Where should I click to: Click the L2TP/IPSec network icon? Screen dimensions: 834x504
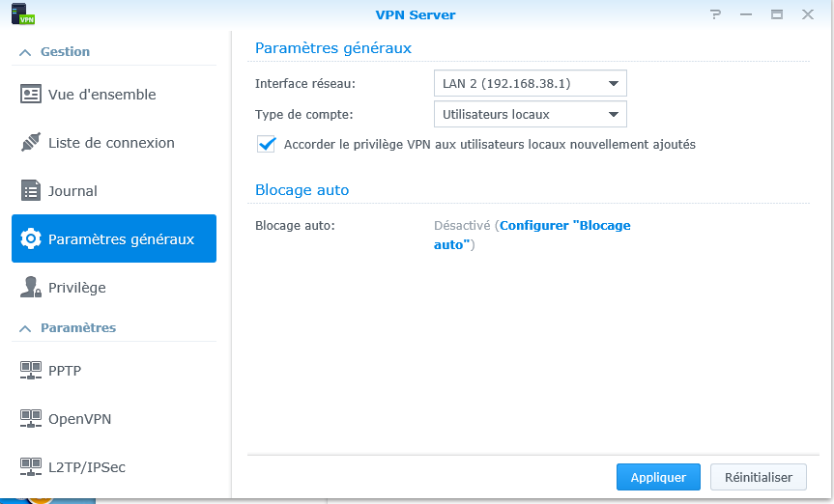(x=31, y=467)
